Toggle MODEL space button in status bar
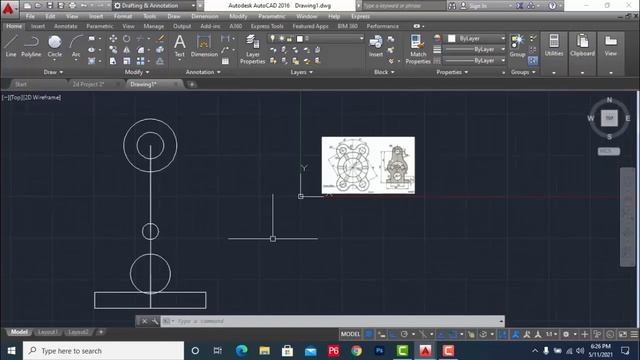Image resolution: width=640 pixels, height=360 pixels. tap(350, 334)
